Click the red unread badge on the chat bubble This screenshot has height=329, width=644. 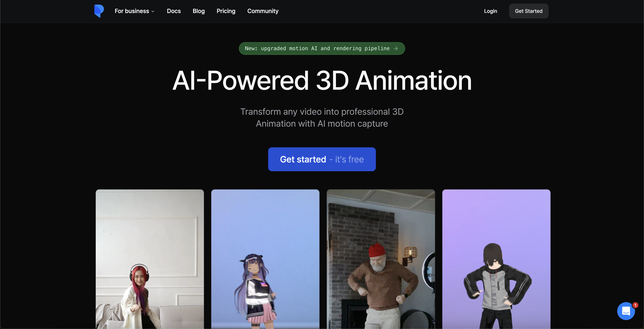635,305
